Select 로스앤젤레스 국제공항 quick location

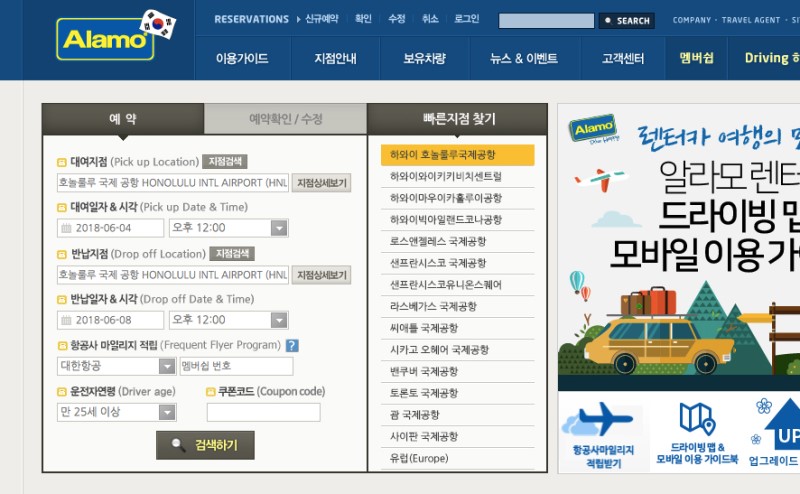[458, 241]
